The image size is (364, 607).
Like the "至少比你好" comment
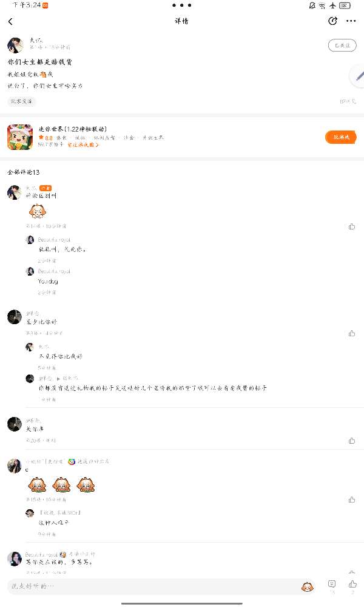pyautogui.click(x=352, y=333)
